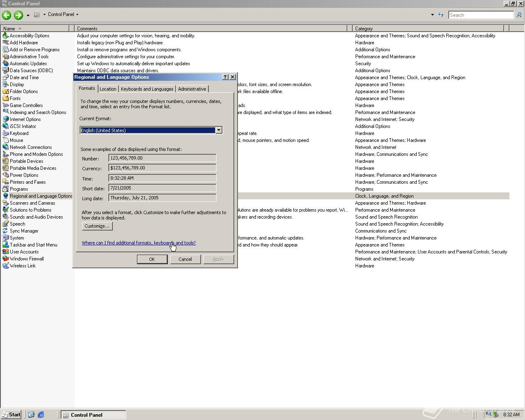Click the Scanners and Cameras icon
The width and height of the screenshot is (525, 420).
[5, 203]
